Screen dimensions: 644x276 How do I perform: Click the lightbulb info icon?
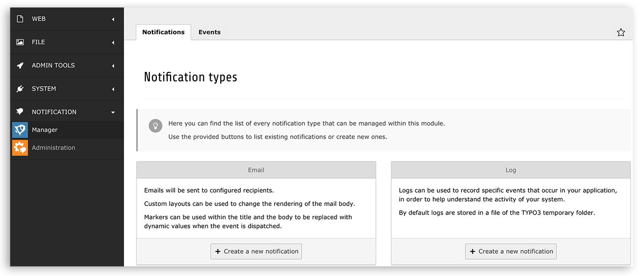tap(156, 125)
